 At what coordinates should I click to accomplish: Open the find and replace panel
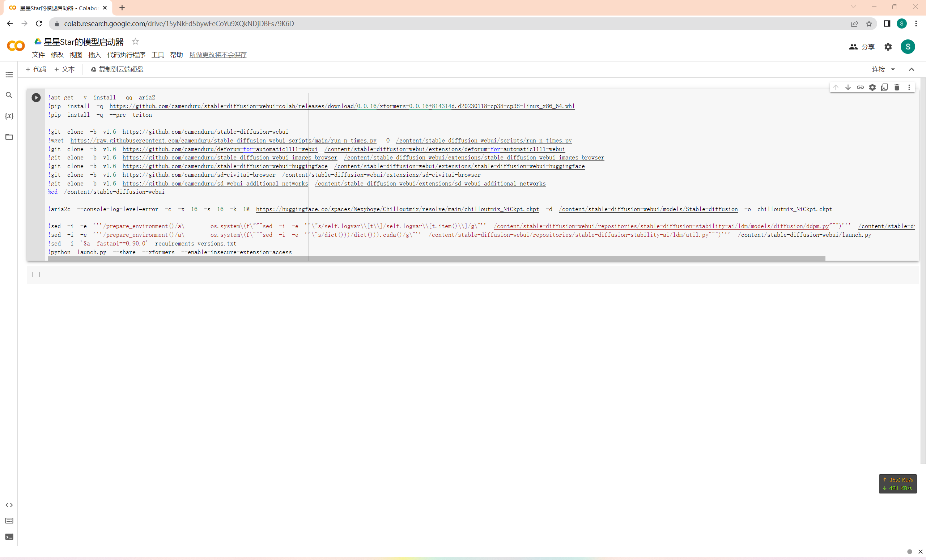(x=9, y=95)
